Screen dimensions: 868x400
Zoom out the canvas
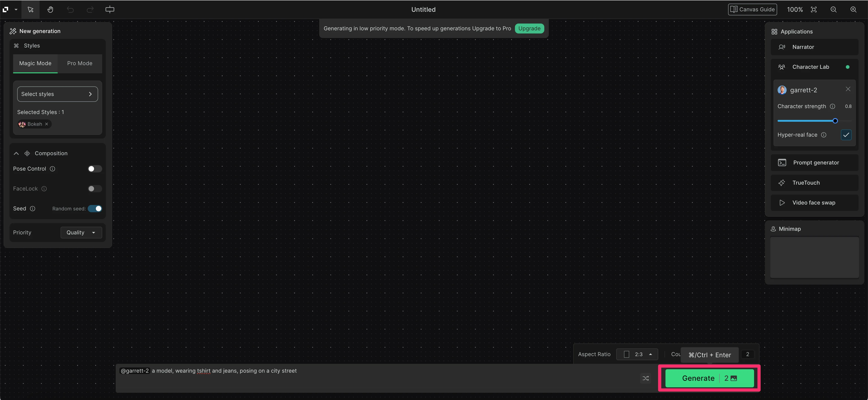point(834,10)
